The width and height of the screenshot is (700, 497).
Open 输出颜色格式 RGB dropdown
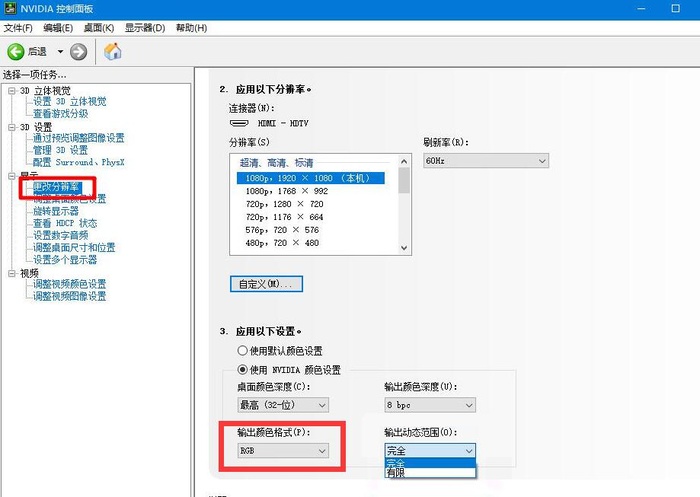coord(283,451)
